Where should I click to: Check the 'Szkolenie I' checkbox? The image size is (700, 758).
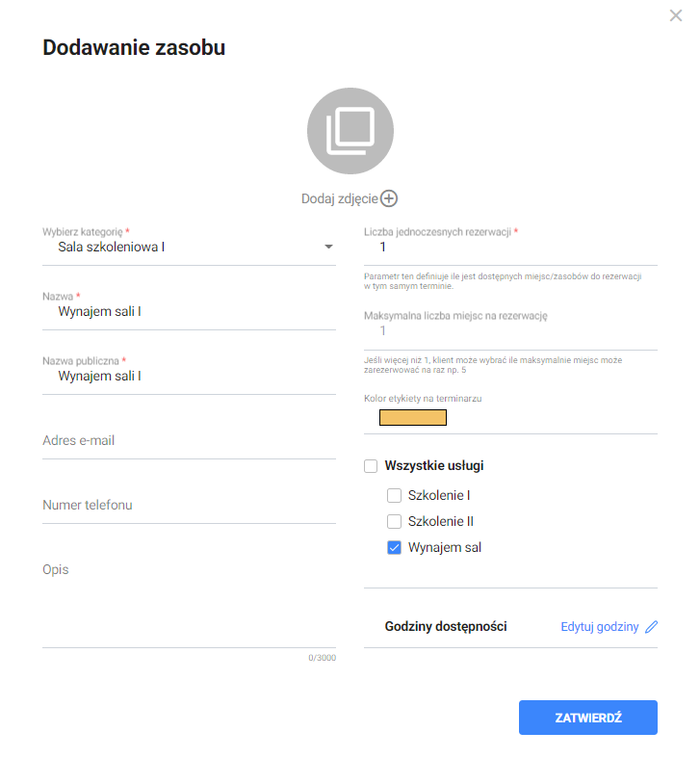click(394, 496)
